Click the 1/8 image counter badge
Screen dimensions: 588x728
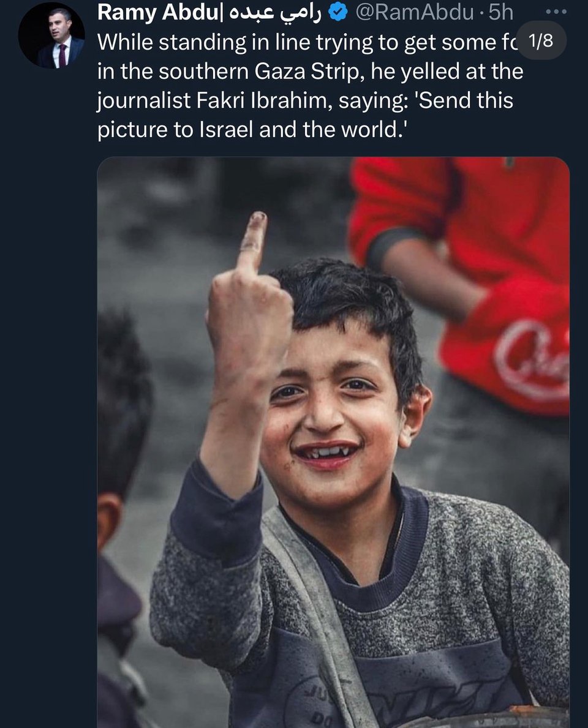[541, 42]
